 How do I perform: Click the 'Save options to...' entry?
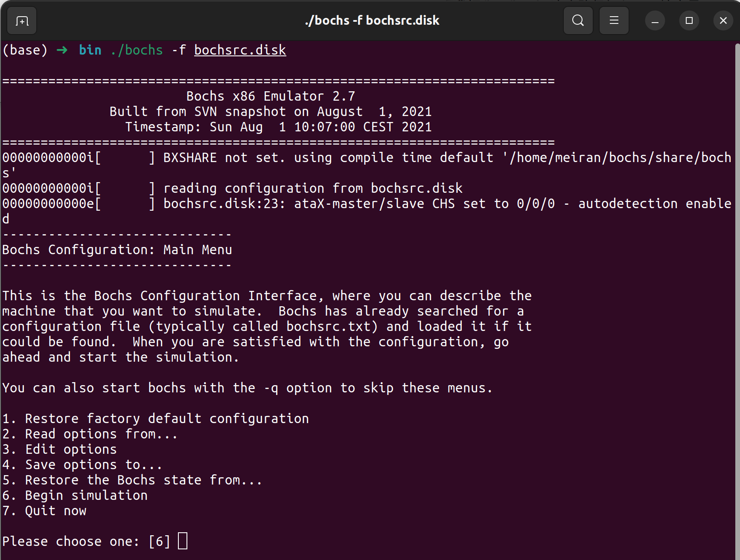(93, 464)
